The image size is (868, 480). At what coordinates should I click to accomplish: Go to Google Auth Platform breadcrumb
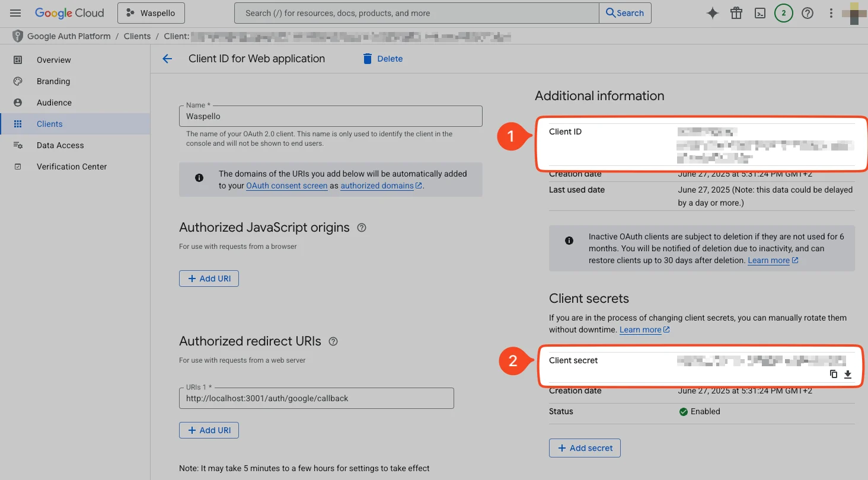coord(69,36)
